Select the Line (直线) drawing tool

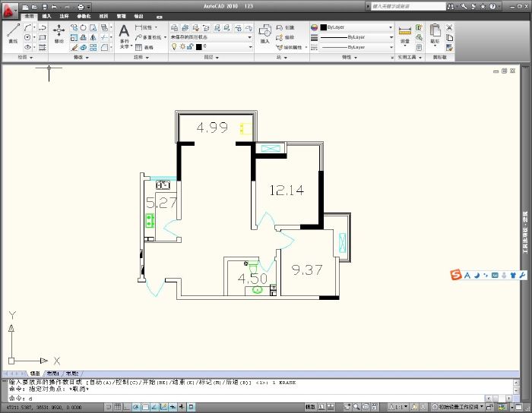[13, 33]
